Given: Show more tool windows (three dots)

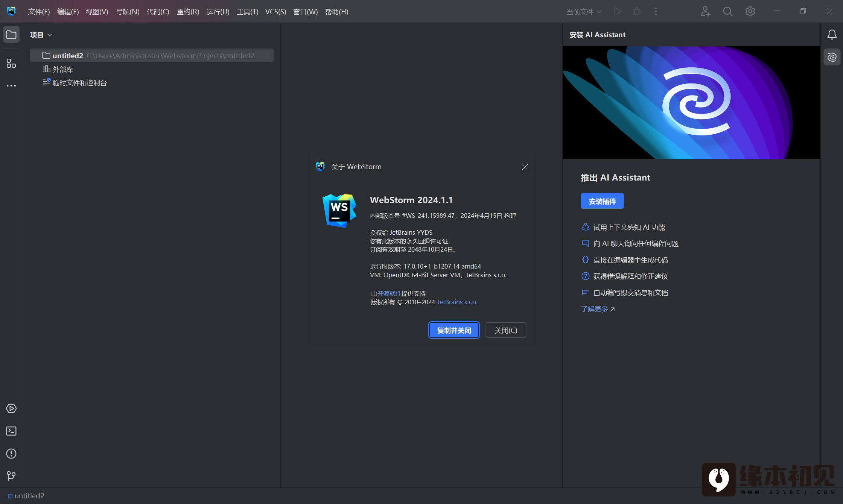Looking at the screenshot, I should click(11, 86).
